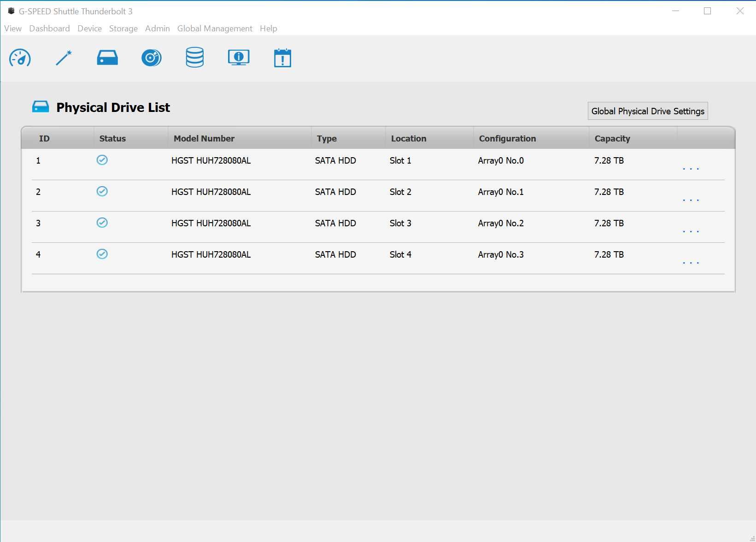Click the Model Number column header
Viewport: 756px width, 542px height.
(x=204, y=138)
